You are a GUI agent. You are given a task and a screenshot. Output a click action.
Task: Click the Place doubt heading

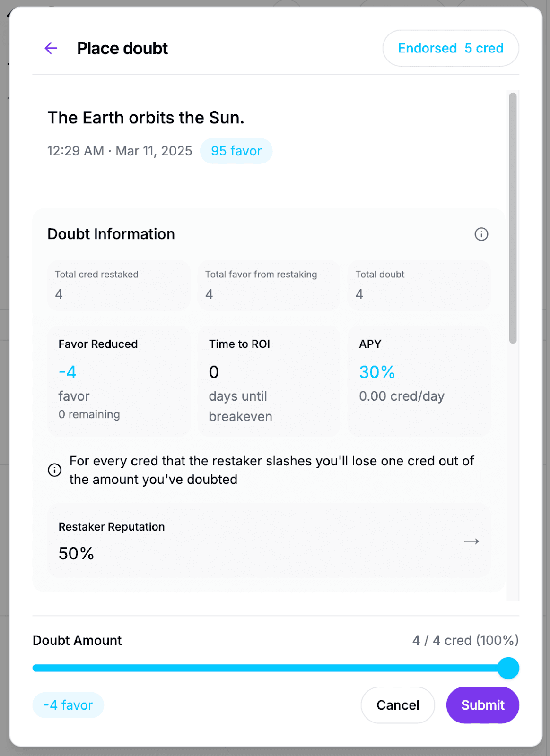[x=122, y=48]
